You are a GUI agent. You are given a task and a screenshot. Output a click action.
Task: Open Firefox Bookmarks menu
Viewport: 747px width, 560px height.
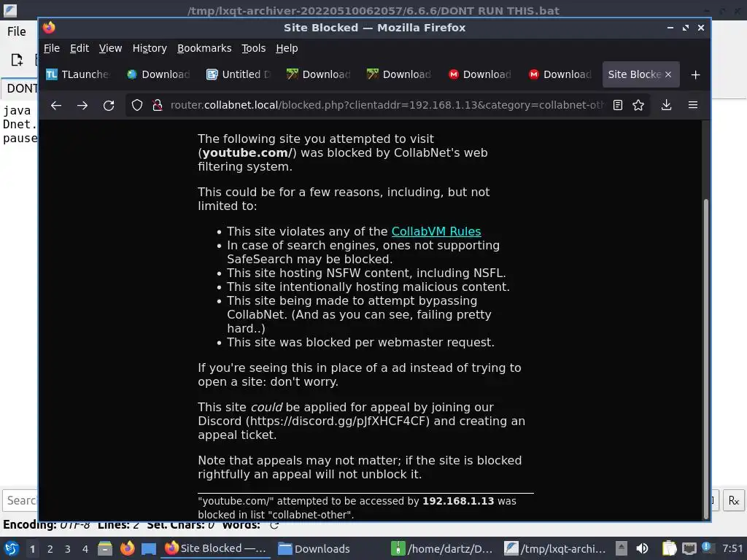204,48
